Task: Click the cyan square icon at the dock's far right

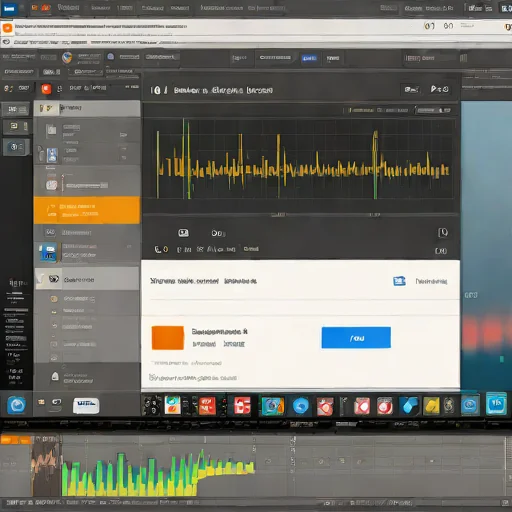Action: 496,404
